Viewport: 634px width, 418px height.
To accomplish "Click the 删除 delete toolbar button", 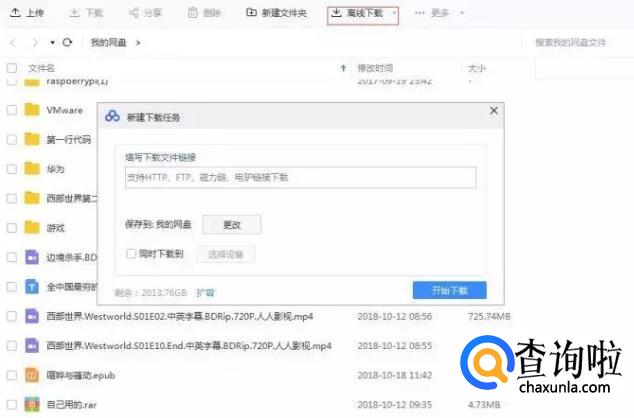I will (205, 13).
